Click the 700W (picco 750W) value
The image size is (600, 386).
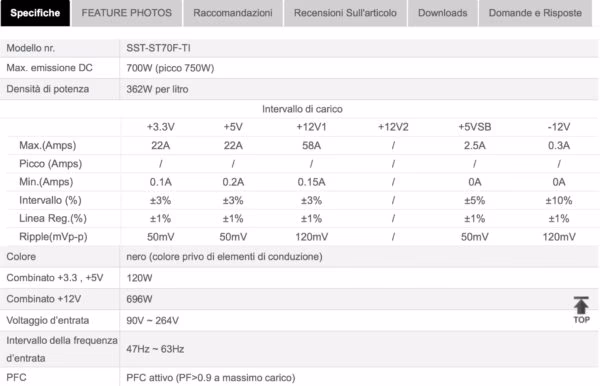tap(170, 68)
